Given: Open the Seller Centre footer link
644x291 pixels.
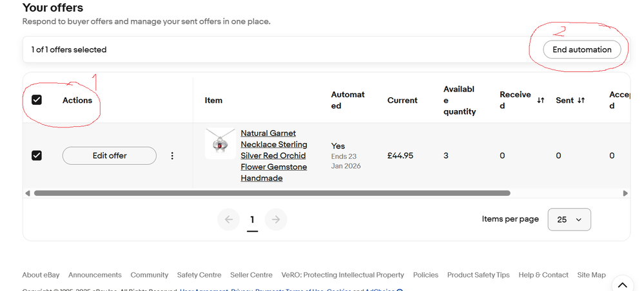Looking at the screenshot, I should pos(251,275).
